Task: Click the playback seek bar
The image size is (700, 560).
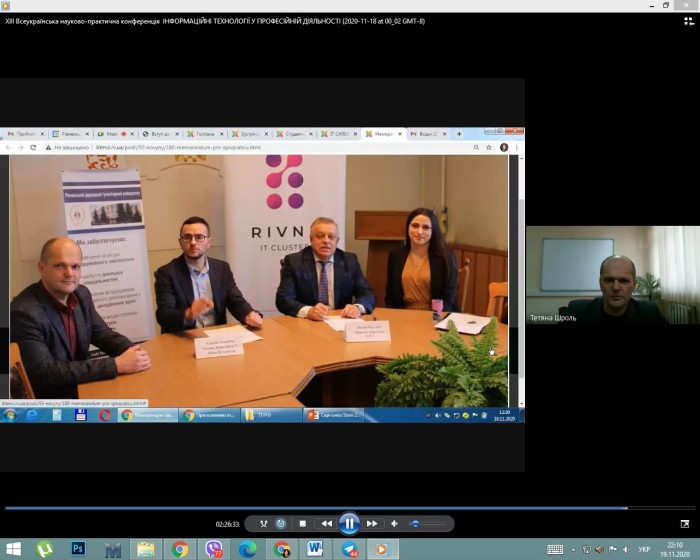Action: [350, 508]
